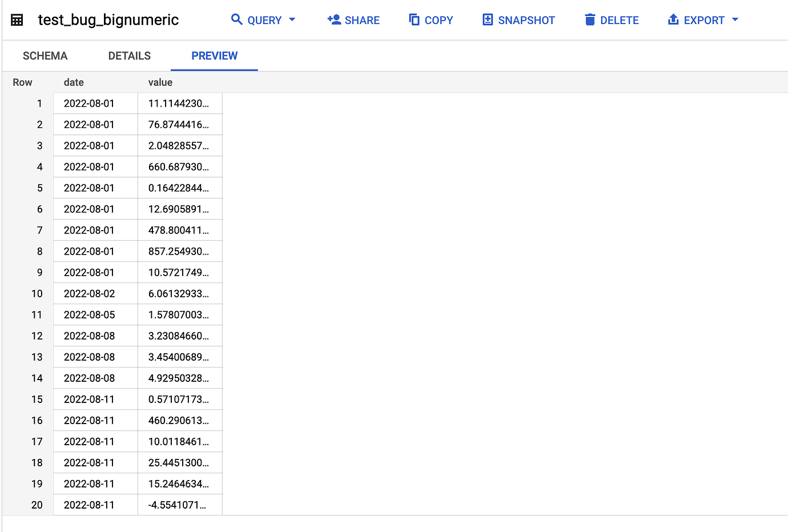
Task: Click the date cell for row 20
Action: (x=89, y=505)
